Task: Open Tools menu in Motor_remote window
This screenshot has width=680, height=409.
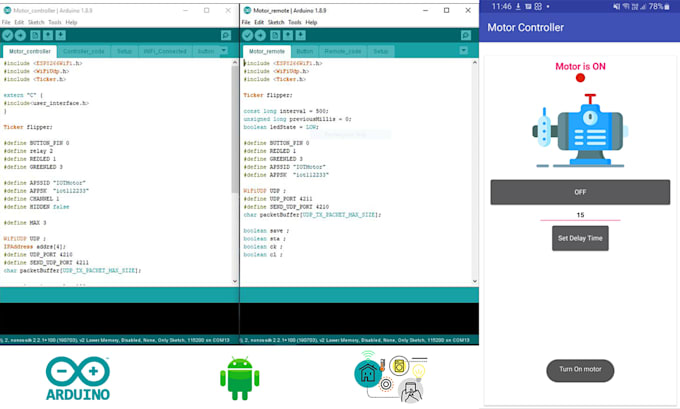Action: coord(290,22)
